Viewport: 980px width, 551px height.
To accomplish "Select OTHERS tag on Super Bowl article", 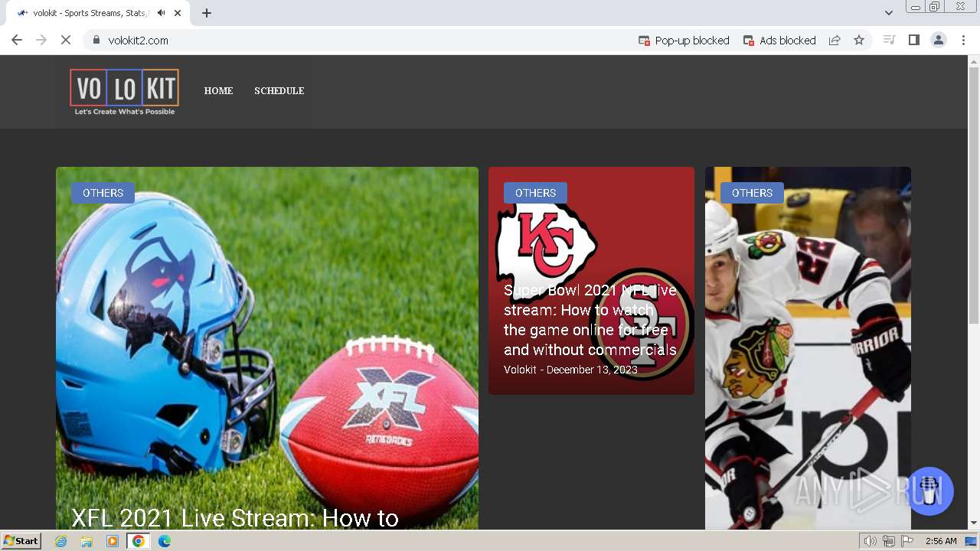I will click(535, 193).
